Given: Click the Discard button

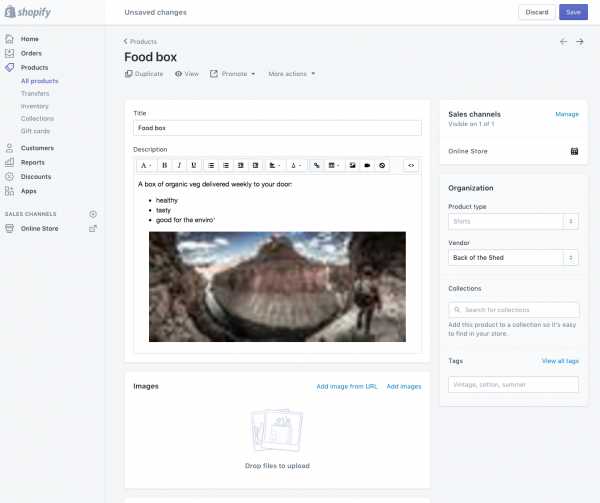Looking at the screenshot, I should click(x=536, y=12).
